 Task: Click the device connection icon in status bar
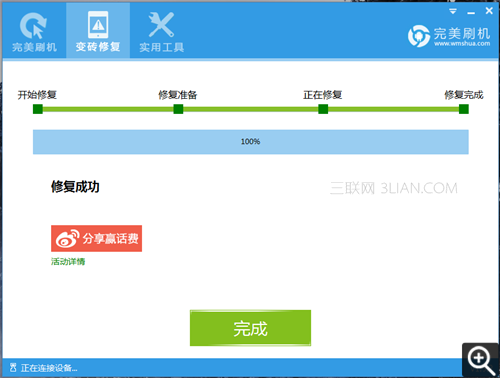pyautogui.click(x=13, y=368)
